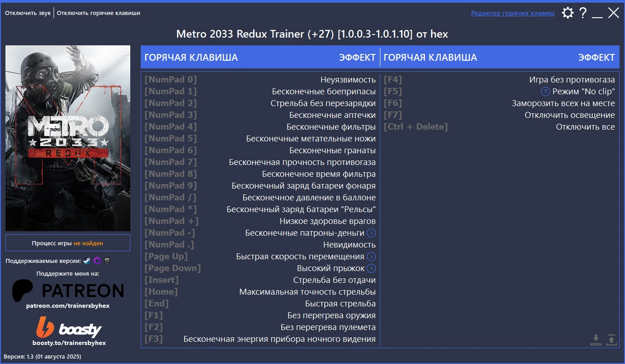Expand settings for Быстрая скорость перемещения

[372, 256]
